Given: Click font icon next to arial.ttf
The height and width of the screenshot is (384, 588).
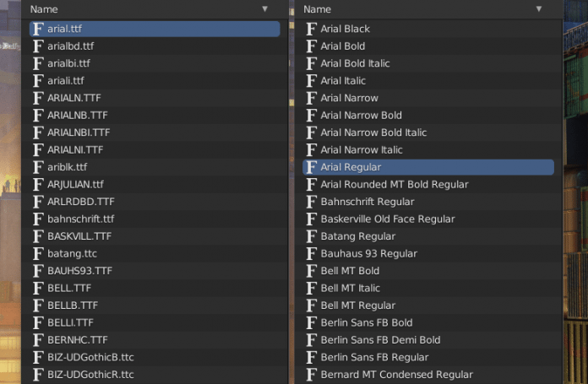Looking at the screenshot, I should coord(38,29).
